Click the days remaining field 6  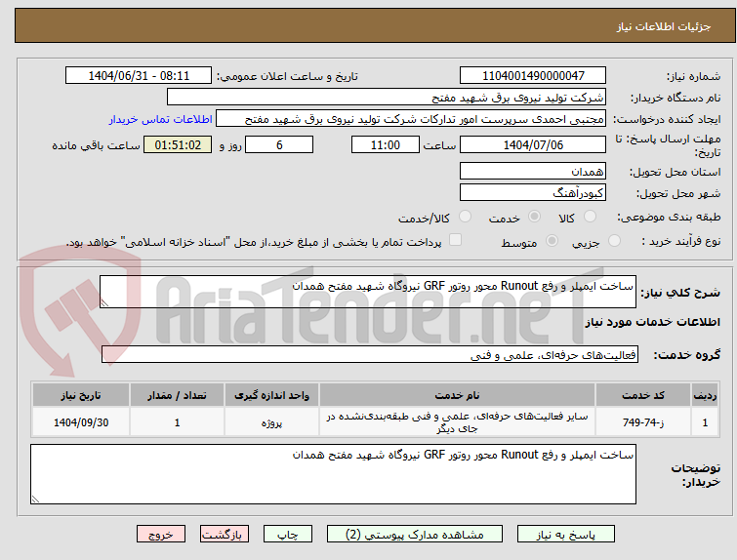279,144
